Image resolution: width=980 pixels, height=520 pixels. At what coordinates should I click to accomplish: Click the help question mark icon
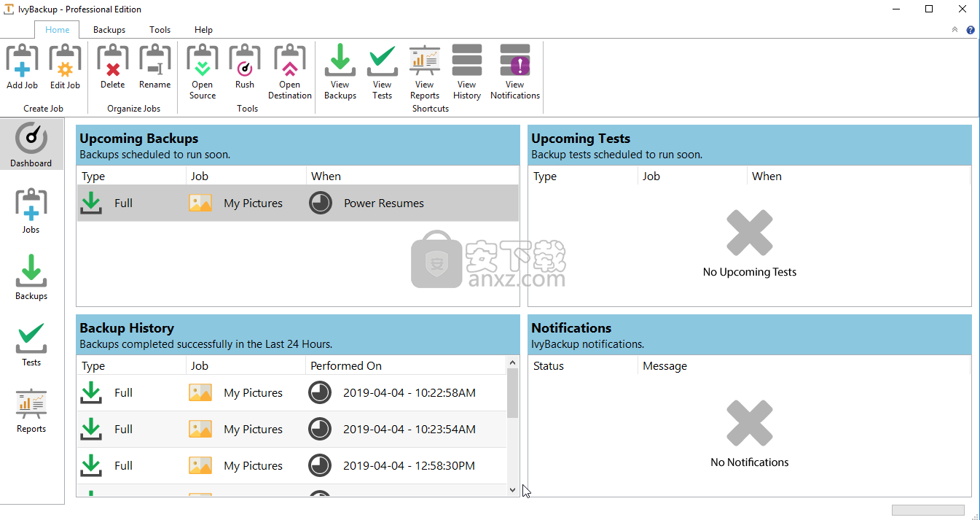pos(971,30)
